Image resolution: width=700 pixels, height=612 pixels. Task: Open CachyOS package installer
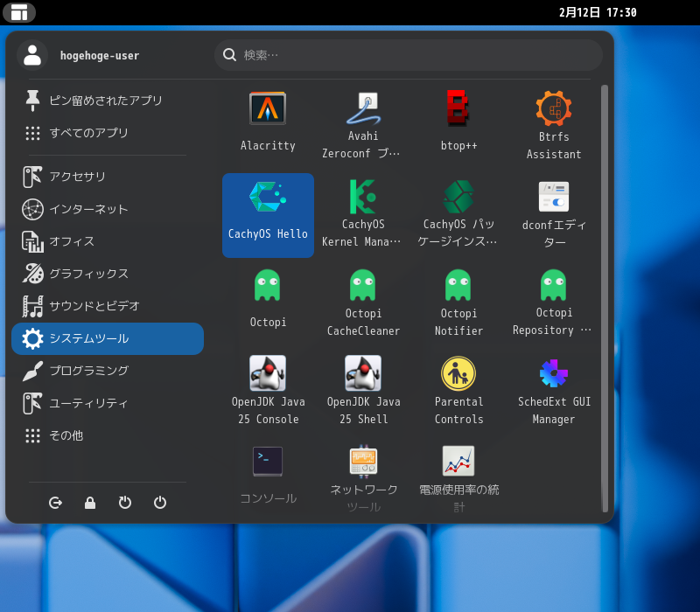[458, 215]
